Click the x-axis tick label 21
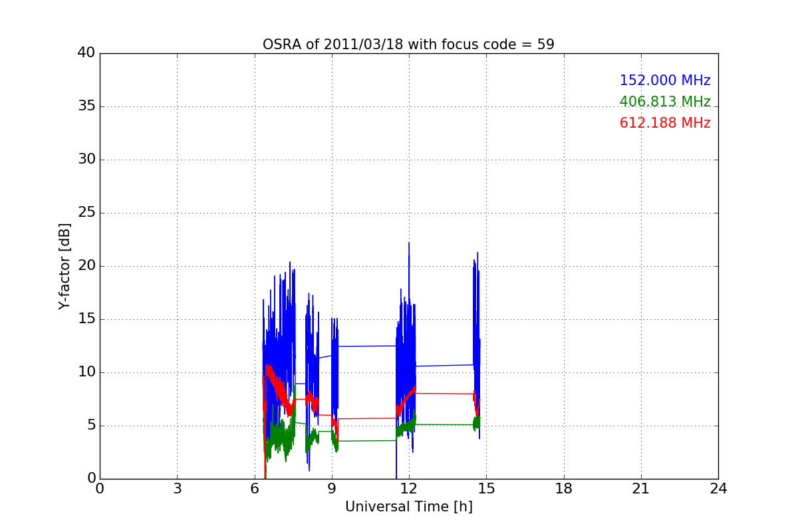Image resolution: width=798 pixels, height=532 pixels. (x=641, y=489)
